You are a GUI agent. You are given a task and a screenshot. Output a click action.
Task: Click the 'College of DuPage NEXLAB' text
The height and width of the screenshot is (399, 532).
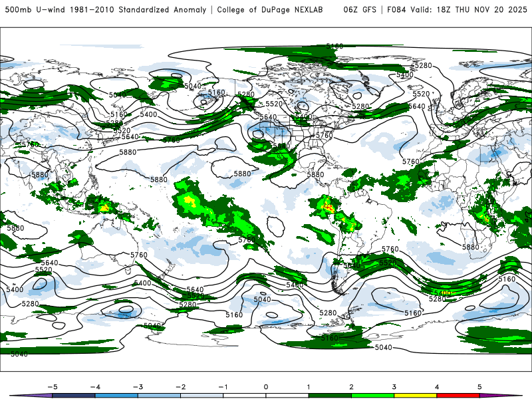coord(270,9)
